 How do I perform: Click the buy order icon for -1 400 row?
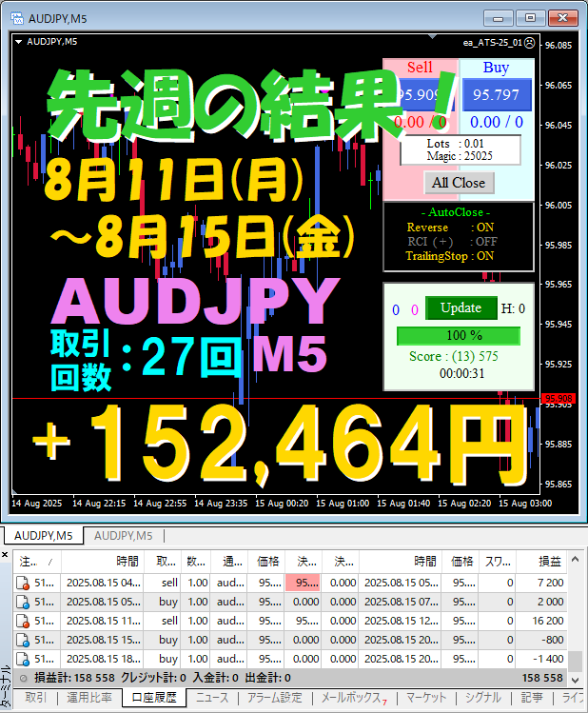[x=23, y=660]
